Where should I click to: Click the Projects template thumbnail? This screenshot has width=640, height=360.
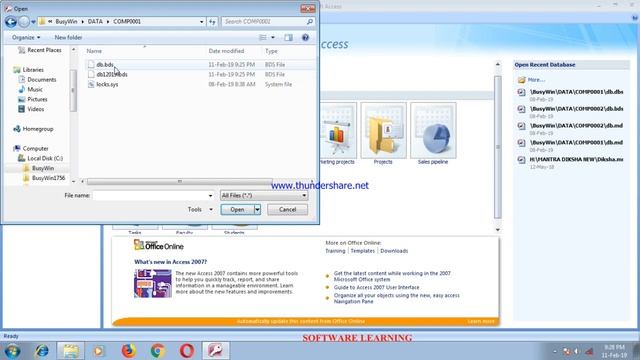click(x=383, y=130)
